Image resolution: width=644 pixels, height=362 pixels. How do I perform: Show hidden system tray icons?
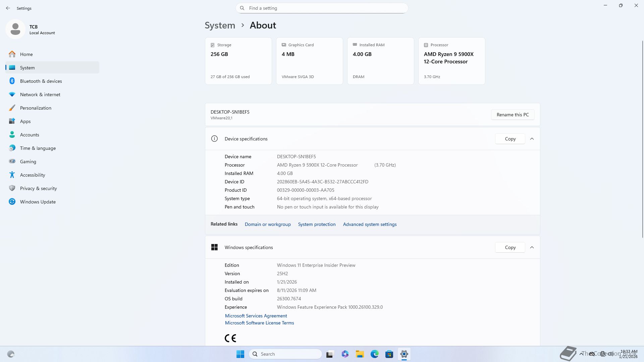(581, 354)
